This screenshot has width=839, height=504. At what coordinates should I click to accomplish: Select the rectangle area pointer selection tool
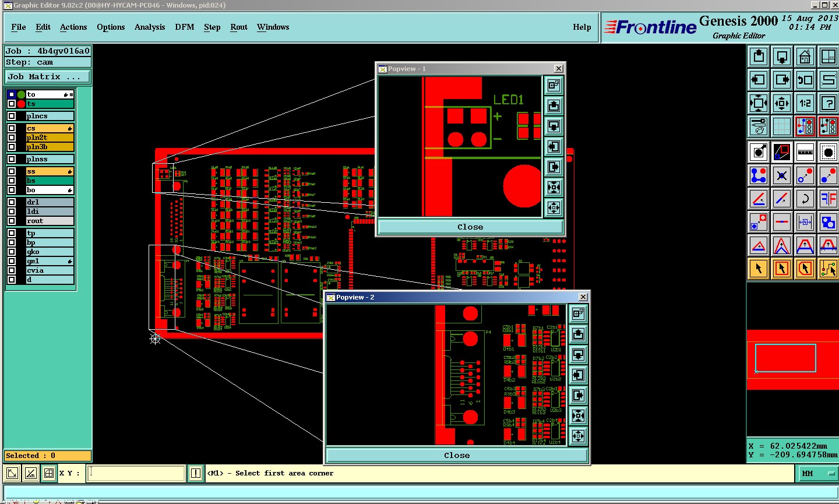pos(782,269)
